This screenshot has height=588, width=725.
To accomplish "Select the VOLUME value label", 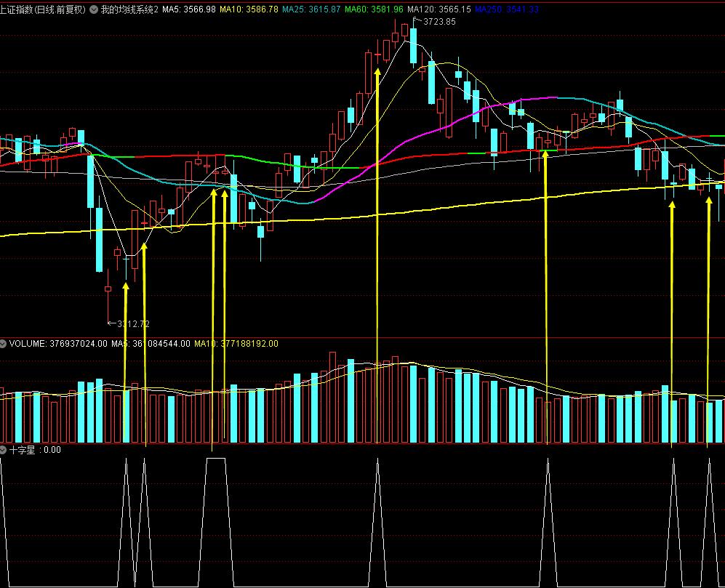I will point(58,343).
